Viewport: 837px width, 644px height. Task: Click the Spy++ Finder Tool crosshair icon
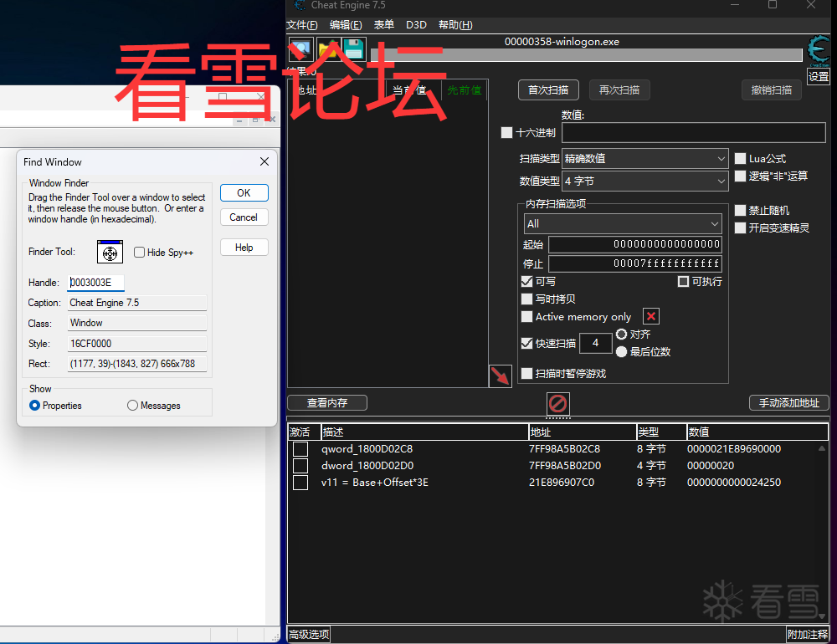click(x=110, y=252)
